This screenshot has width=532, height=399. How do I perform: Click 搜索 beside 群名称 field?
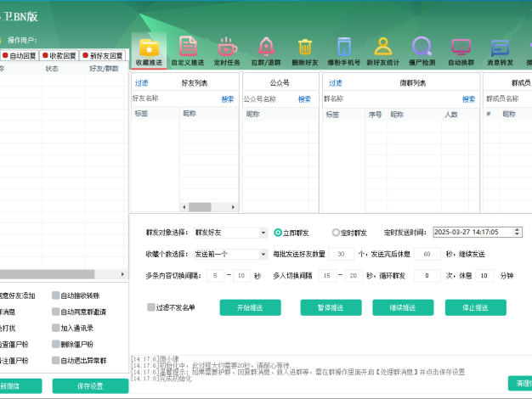[x=468, y=99]
